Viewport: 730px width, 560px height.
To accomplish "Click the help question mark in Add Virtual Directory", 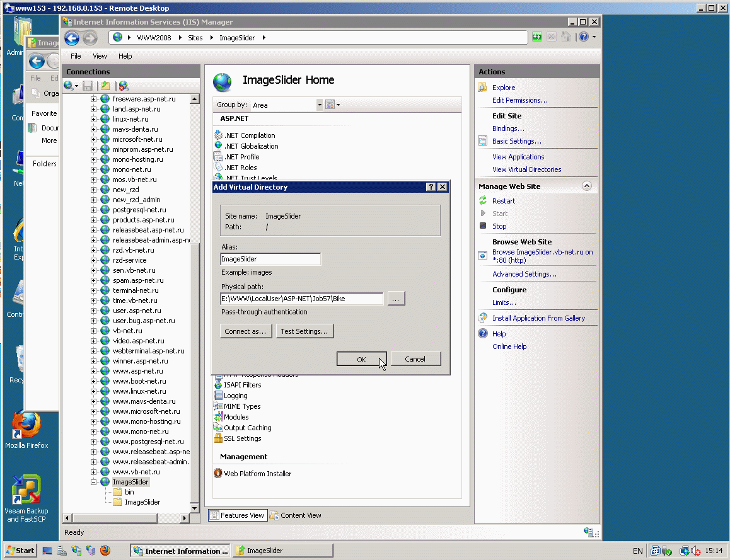I will (x=431, y=186).
